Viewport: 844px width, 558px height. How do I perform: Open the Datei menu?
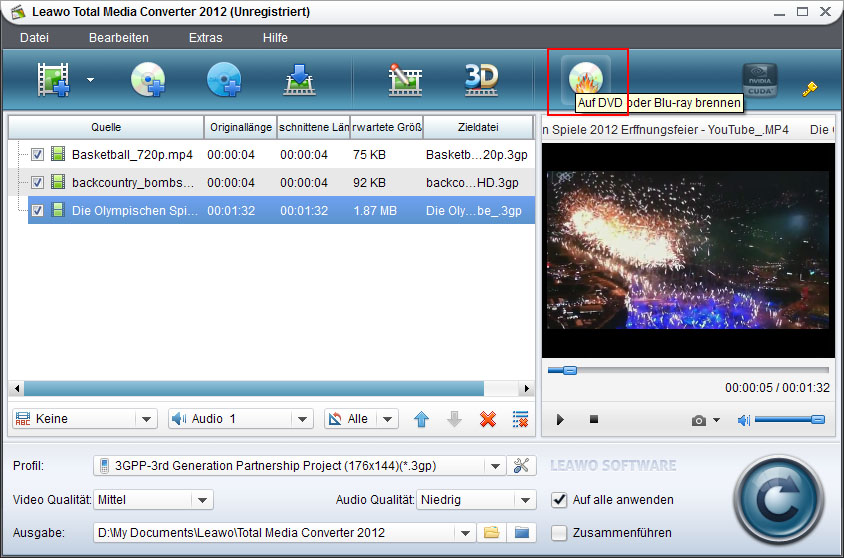34,38
